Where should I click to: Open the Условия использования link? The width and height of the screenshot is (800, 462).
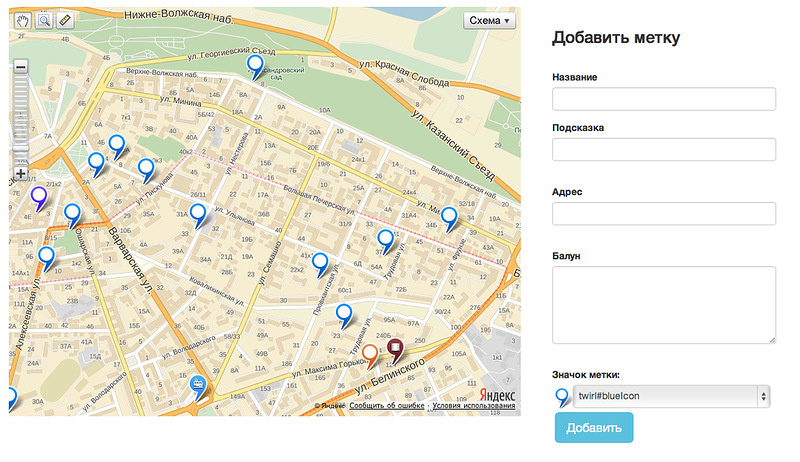tap(474, 406)
